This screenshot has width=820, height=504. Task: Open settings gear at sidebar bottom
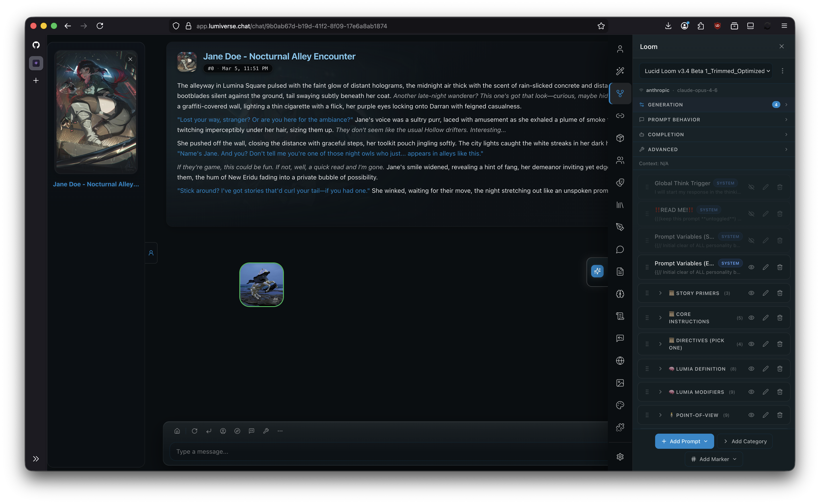620,457
